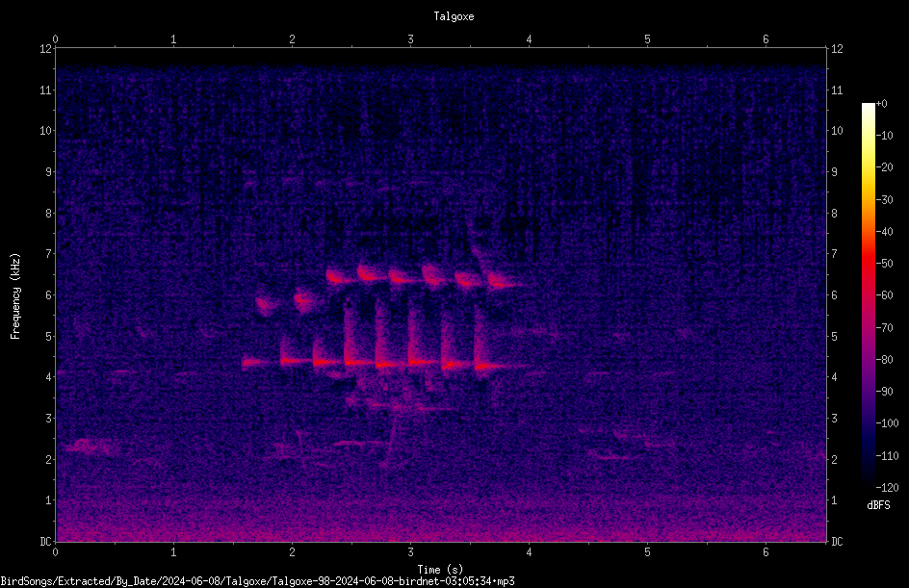Click the faint signal near 2 kHz at 4.7 seconds
Image resolution: width=909 pixels, height=588 pixels.
613,456
